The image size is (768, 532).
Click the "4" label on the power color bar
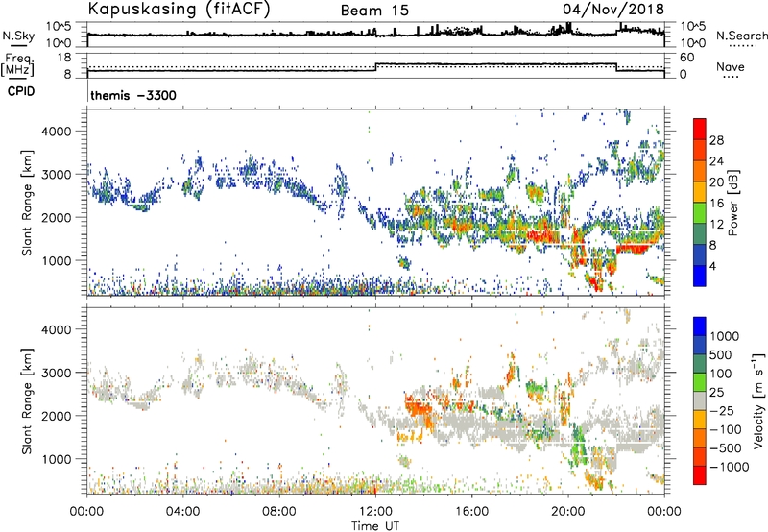pos(712,266)
